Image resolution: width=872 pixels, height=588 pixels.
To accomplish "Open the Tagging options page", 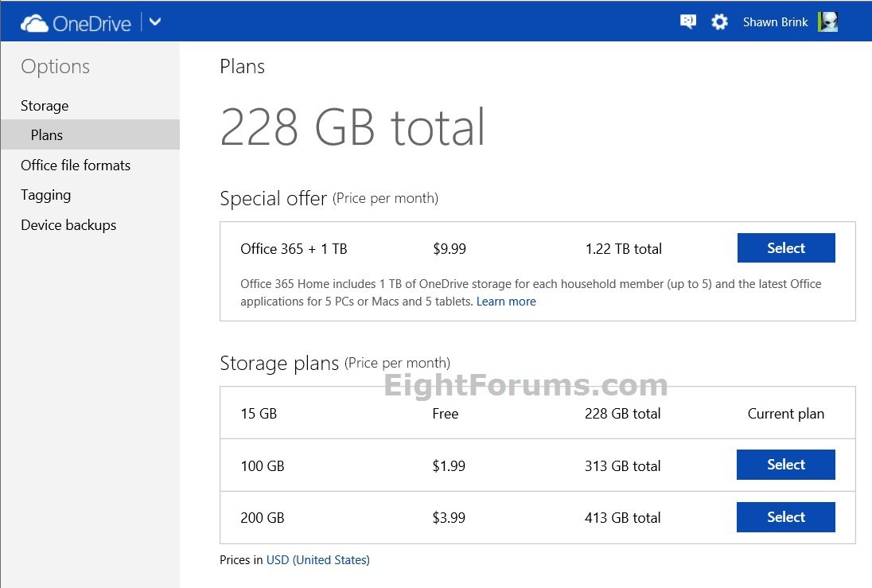I will click(45, 195).
